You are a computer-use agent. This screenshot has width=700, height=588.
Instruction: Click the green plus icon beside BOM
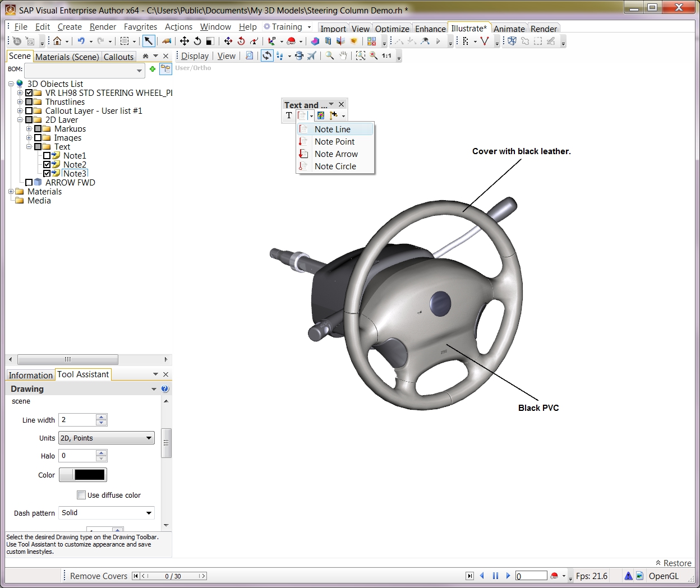152,69
